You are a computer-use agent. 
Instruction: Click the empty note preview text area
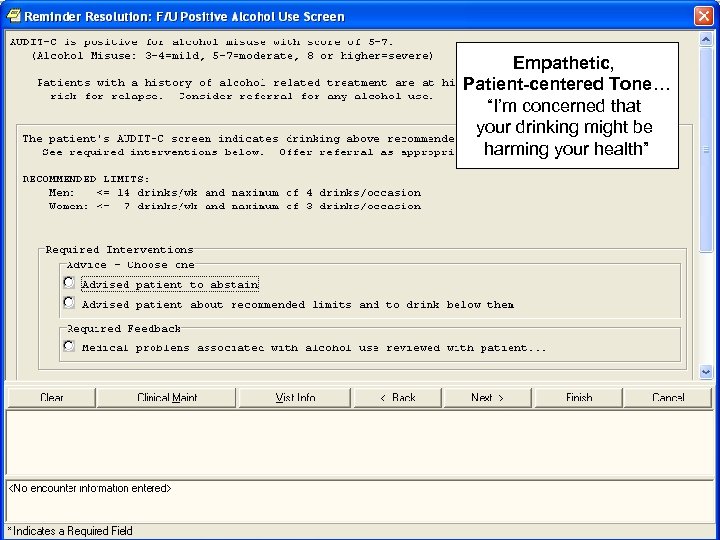pyautogui.click(x=360, y=443)
